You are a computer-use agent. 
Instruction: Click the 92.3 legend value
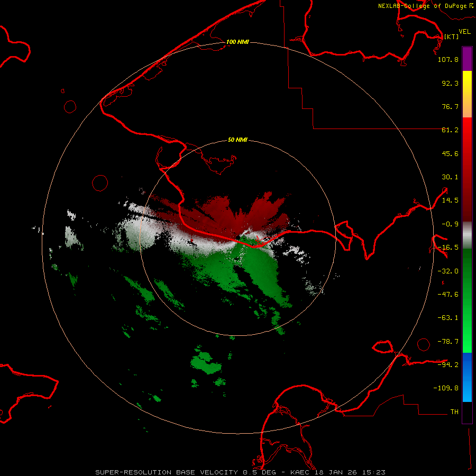coord(450,83)
